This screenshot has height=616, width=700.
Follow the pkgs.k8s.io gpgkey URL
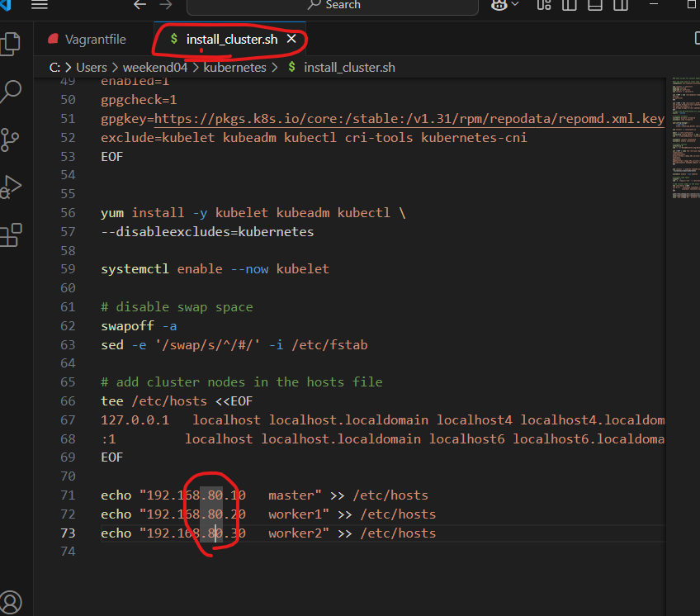tap(409, 119)
